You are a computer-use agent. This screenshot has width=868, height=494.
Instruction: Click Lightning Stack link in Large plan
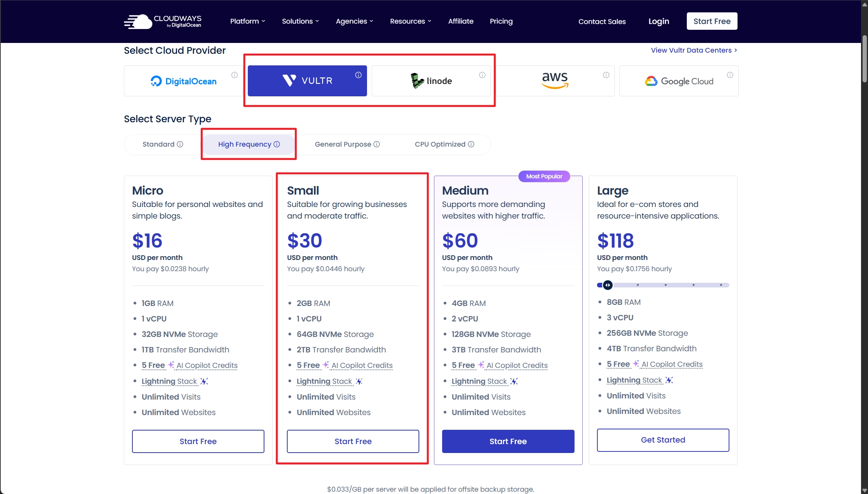[x=635, y=380]
